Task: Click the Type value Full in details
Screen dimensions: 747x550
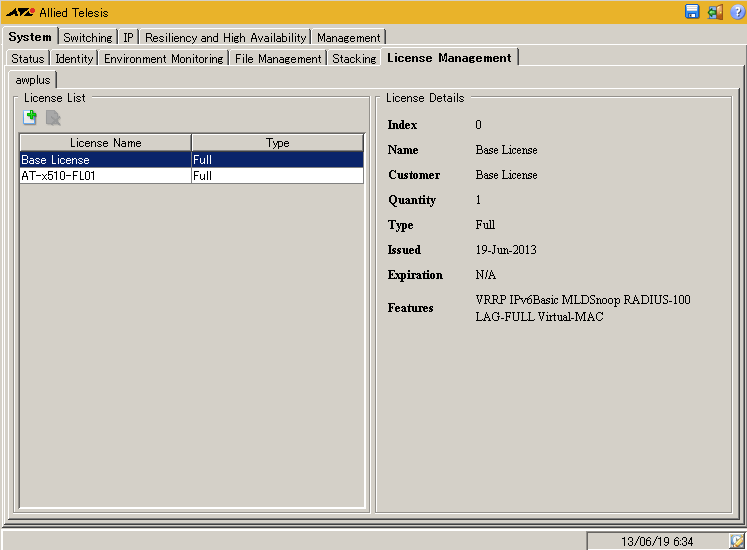Action: pyautogui.click(x=485, y=224)
